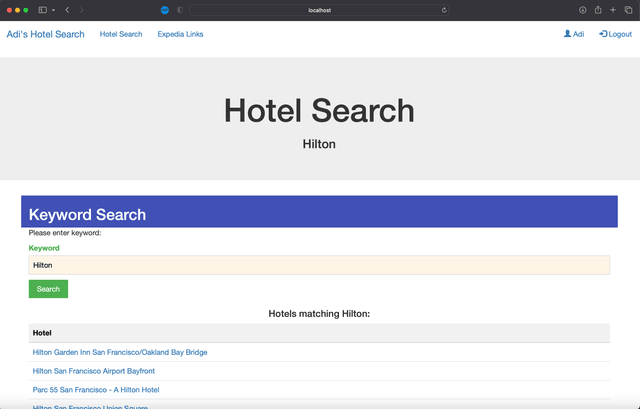This screenshot has width=640, height=409.
Task: Click the Logout link
Action: click(x=616, y=34)
